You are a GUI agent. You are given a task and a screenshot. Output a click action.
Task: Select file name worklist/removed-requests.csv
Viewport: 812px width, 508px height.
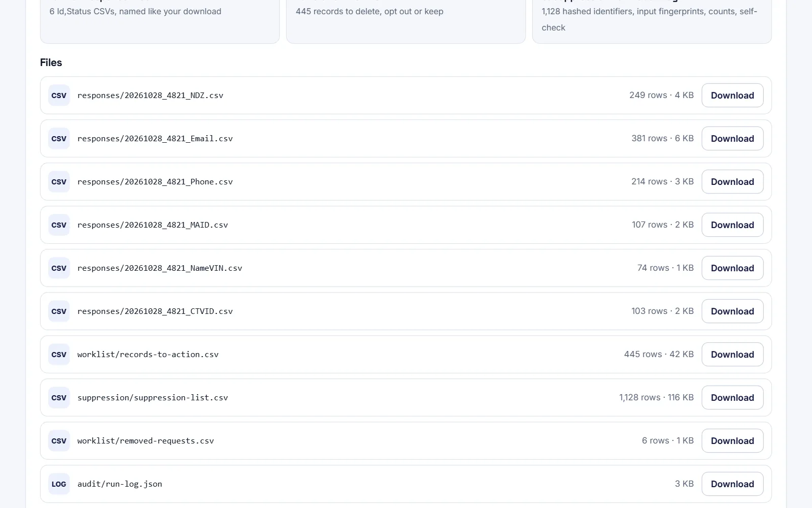tap(146, 441)
